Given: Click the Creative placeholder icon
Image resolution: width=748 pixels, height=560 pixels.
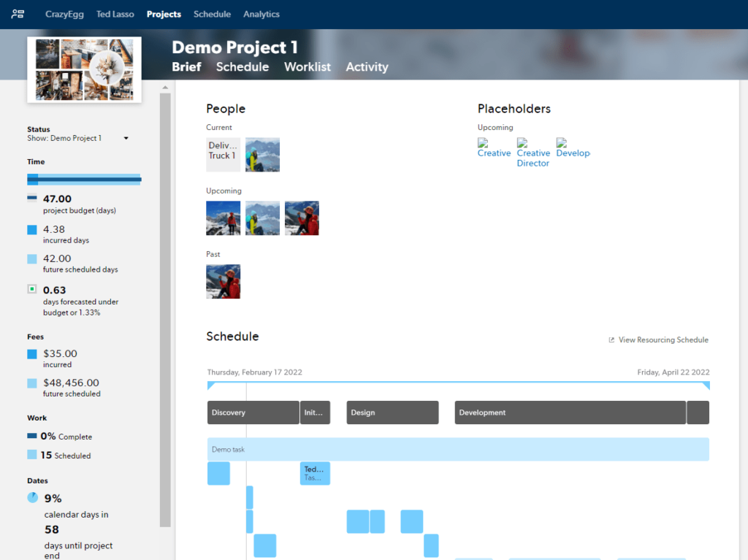Looking at the screenshot, I should [483, 143].
